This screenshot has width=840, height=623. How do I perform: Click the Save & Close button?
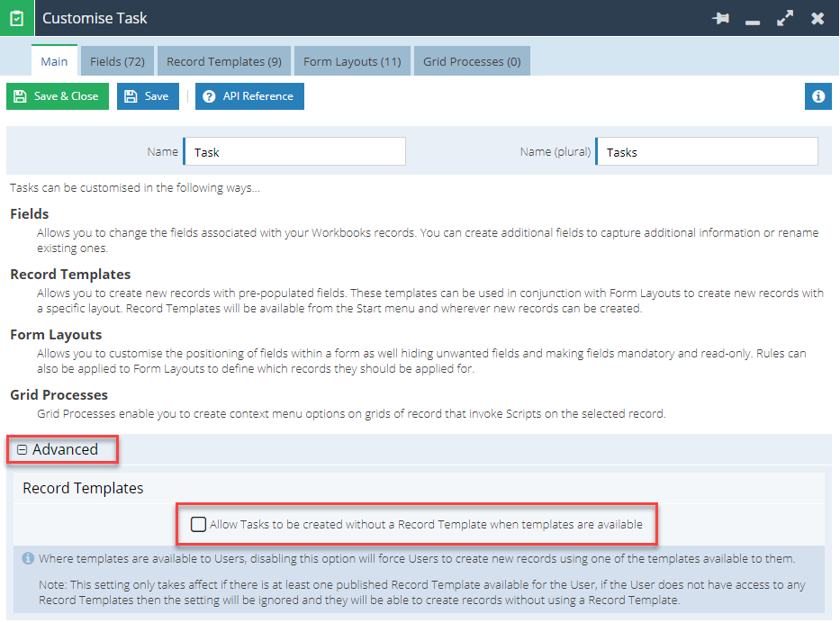[58, 96]
